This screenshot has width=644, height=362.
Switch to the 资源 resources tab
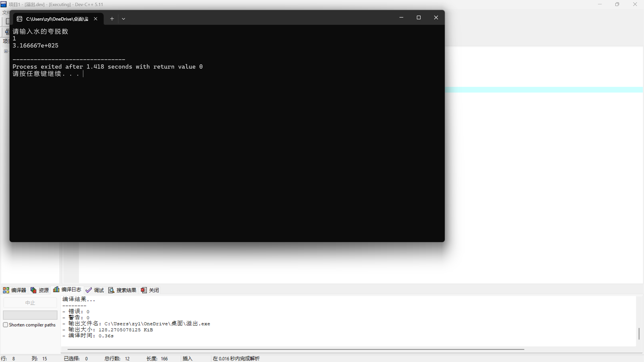(x=40, y=290)
